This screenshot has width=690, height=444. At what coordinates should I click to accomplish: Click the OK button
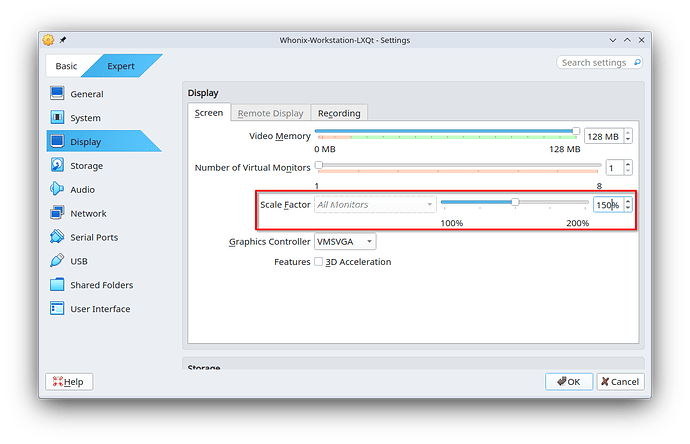569,381
